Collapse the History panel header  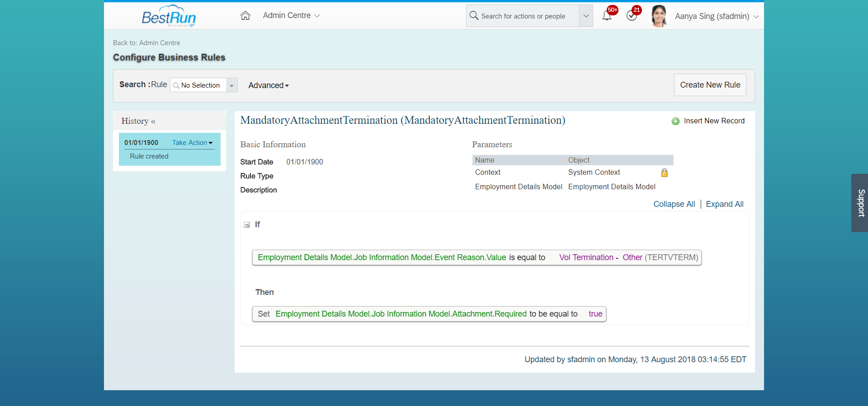click(x=138, y=121)
